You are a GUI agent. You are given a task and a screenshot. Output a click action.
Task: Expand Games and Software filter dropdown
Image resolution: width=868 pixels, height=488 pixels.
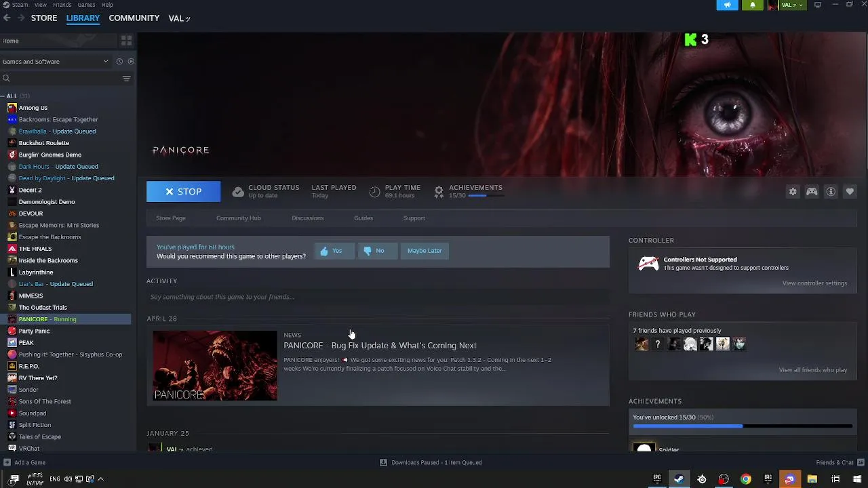(x=55, y=62)
